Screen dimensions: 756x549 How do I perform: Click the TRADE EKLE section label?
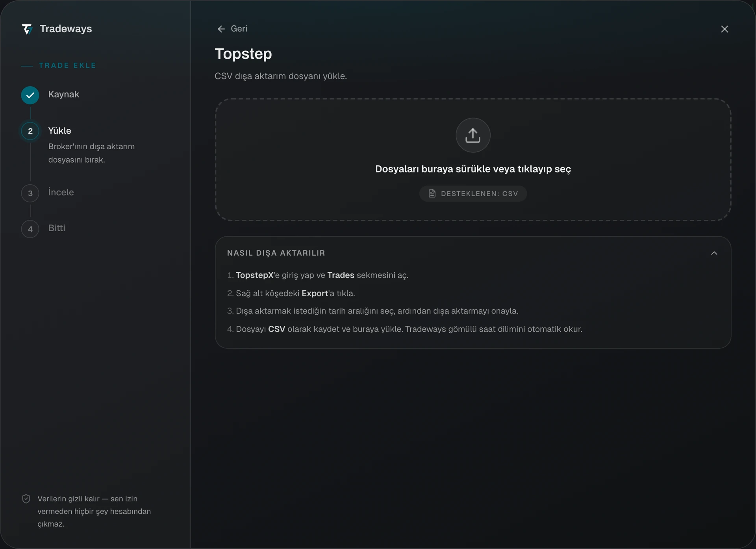tap(67, 66)
